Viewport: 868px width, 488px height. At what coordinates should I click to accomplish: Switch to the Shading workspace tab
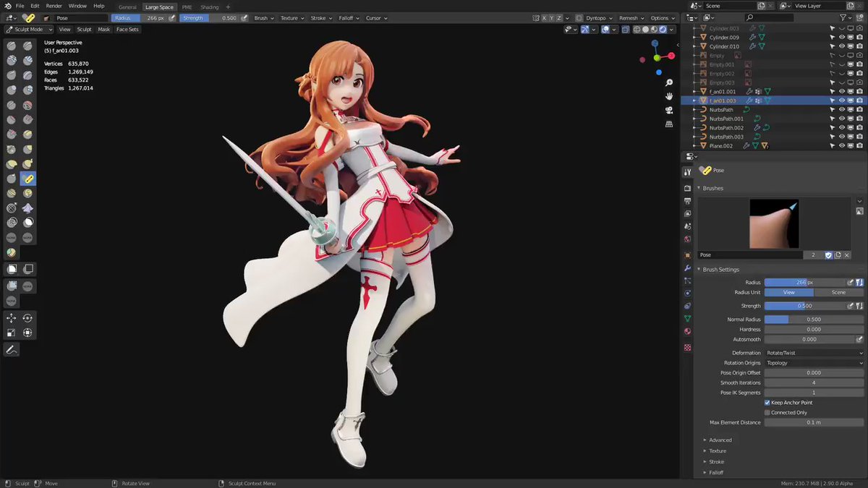pyautogui.click(x=209, y=7)
